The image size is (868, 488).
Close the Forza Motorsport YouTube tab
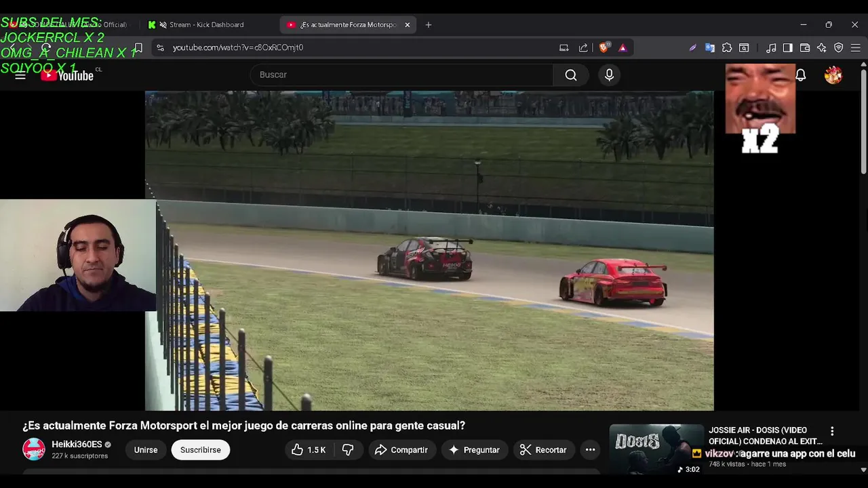pos(407,25)
